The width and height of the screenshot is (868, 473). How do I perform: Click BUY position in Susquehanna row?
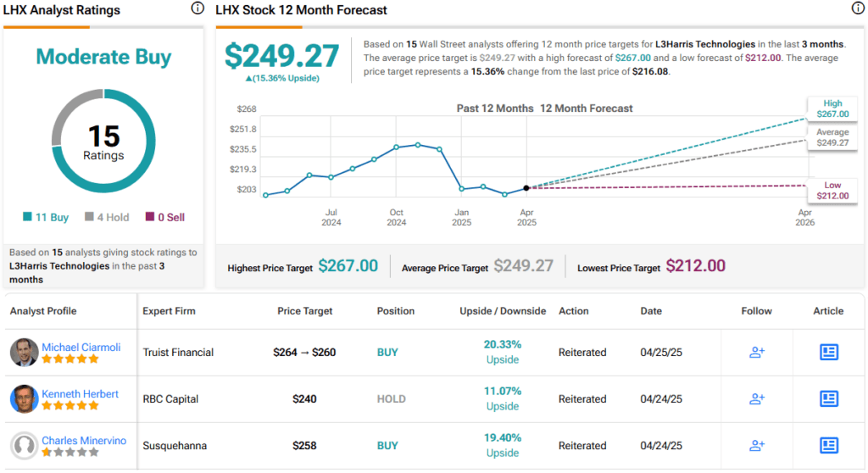[387, 445]
